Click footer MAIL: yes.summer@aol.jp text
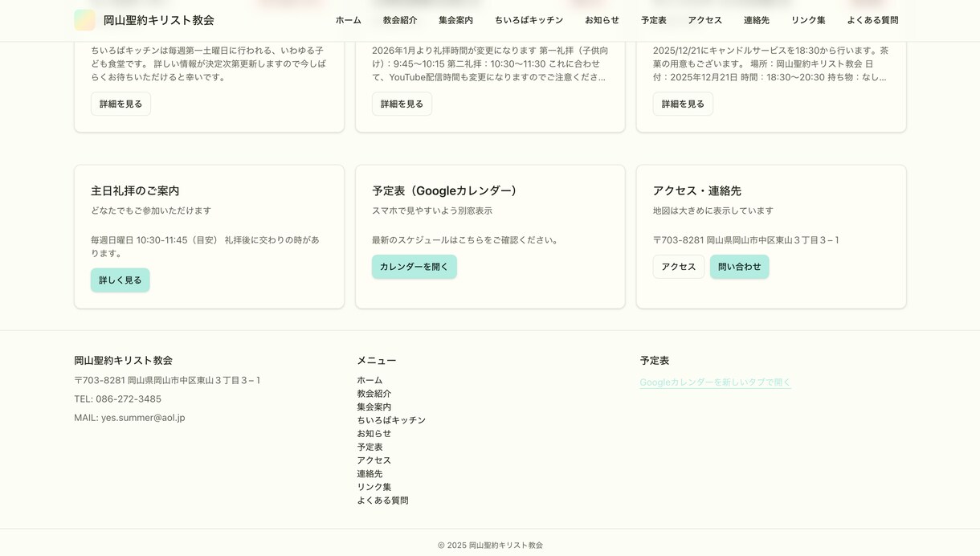Image resolution: width=980 pixels, height=556 pixels. [x=129, y=418]
